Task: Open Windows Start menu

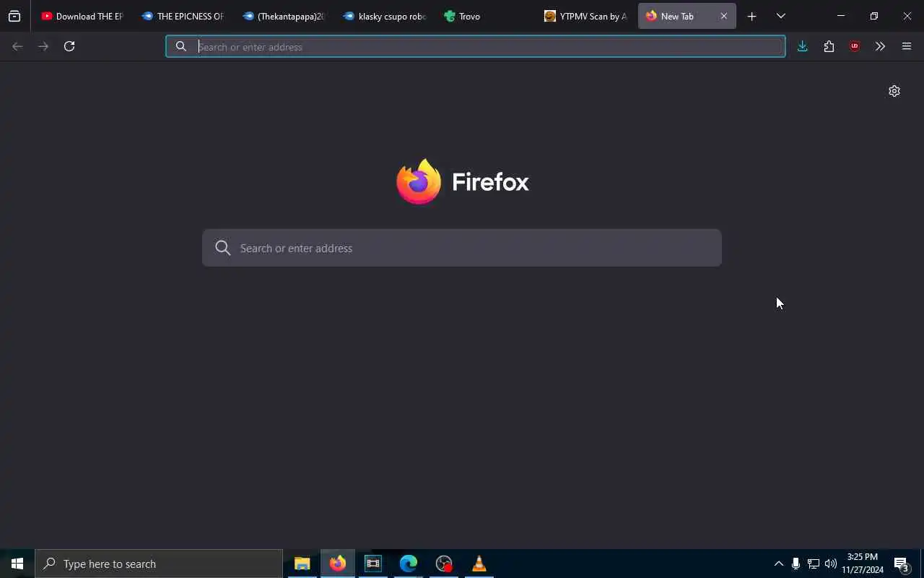Action: click(x=17, y=564)
